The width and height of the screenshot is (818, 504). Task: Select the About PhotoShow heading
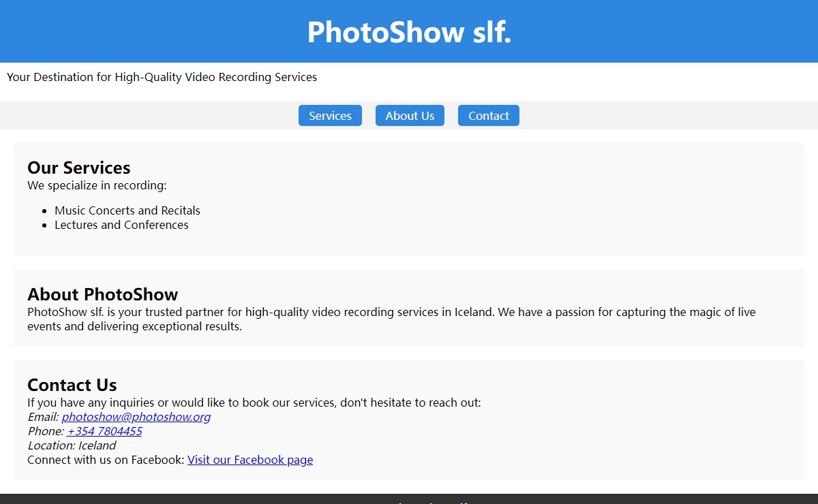[x=103, y=294]
